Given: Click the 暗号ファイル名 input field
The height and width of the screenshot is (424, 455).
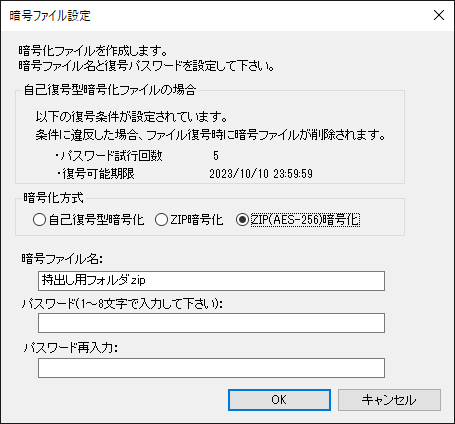Looking at the screenshot, I should point(211,281).
